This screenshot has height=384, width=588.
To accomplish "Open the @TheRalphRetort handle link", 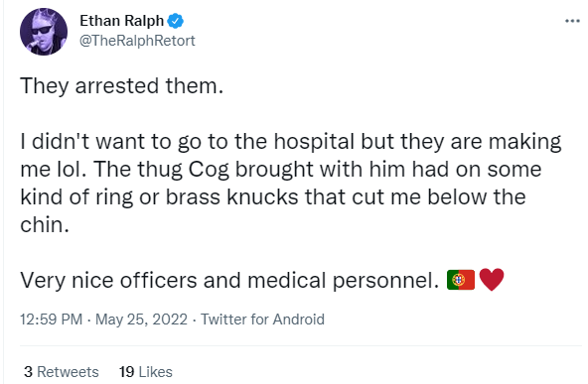I will (137, 41).
